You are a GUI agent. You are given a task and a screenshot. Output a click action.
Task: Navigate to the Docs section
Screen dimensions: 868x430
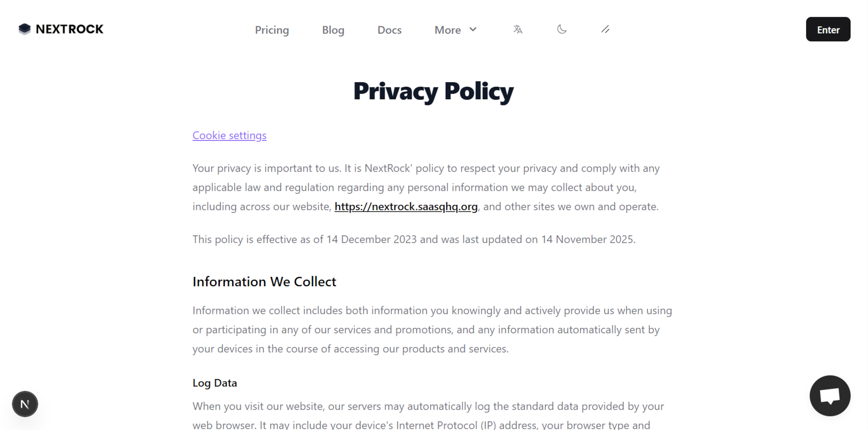(x=389, y=30)
